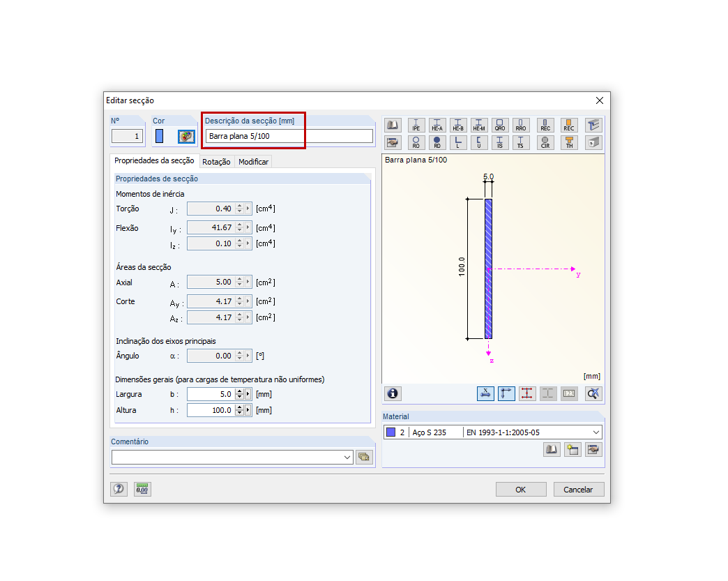Click the Descrição da secção text field
The width and height of the screenshot is (728, 581).
click(289, 136)
